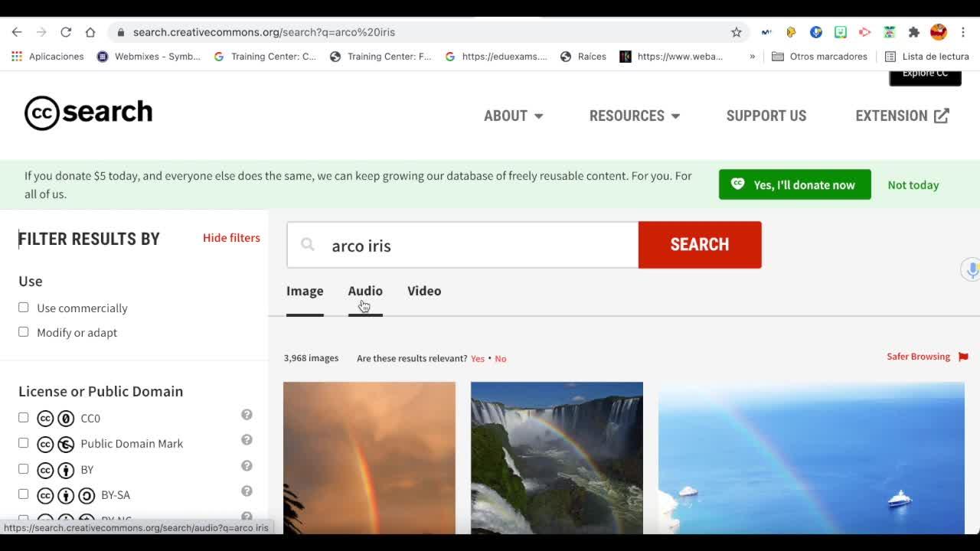Click the arco iris search input field
Screen dimensions: 980x551
[462, 245]
